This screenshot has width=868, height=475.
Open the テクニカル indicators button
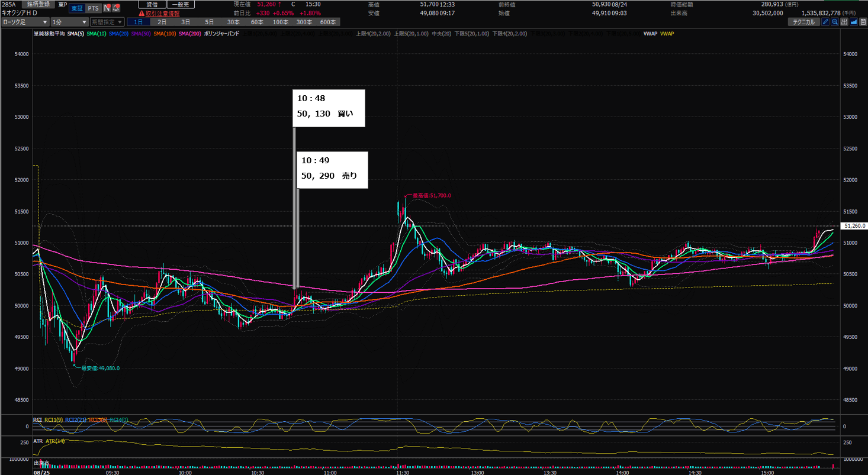point(803,22)
